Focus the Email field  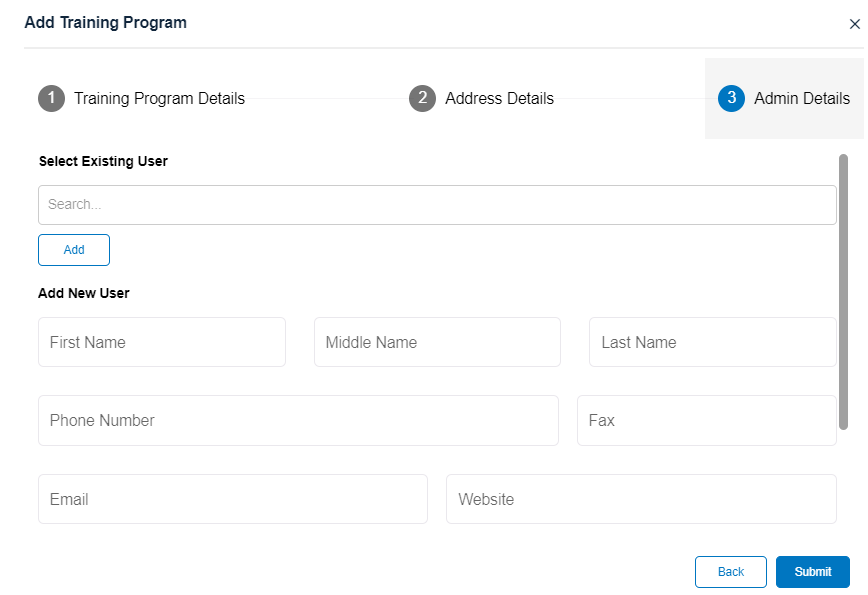[x=232, y=499]
